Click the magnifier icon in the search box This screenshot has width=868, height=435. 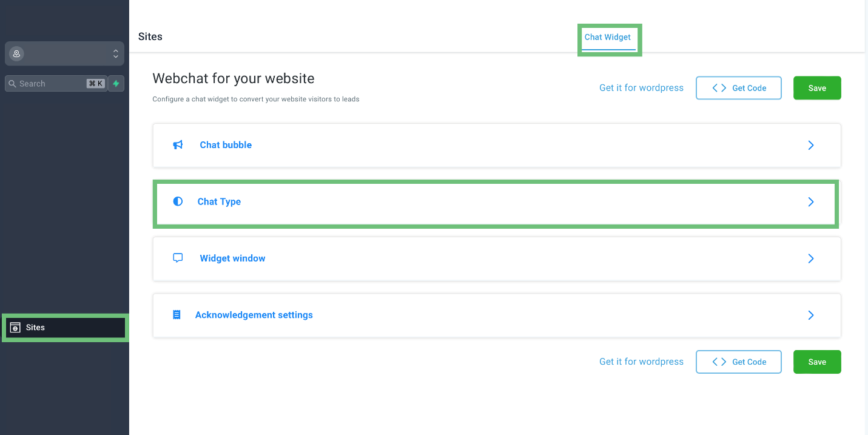12,84
